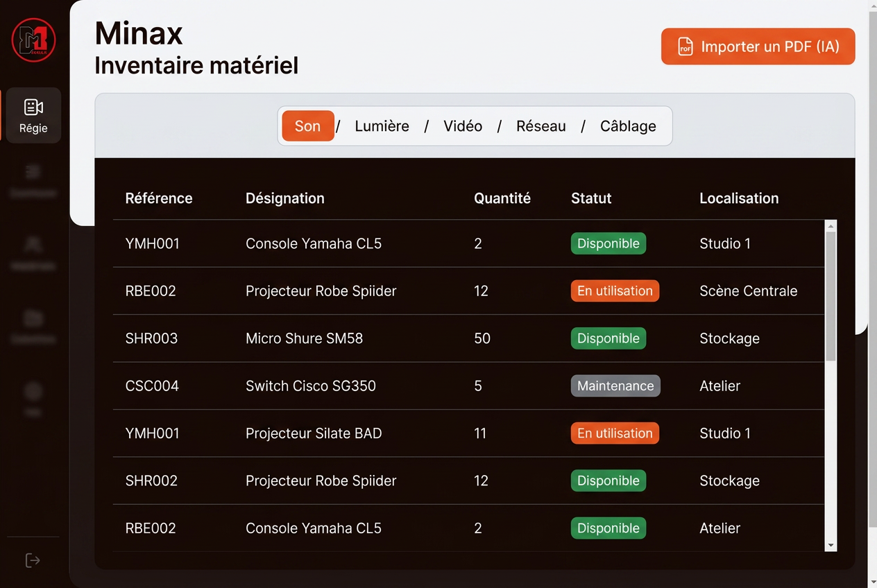Click Switch Cisco SG350 designation
Viewport: 877px width, 588px height.
pyautogui.click(x=311, y=386)
